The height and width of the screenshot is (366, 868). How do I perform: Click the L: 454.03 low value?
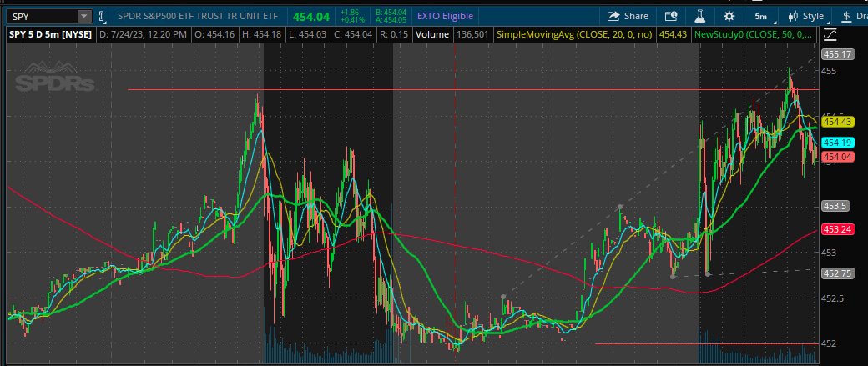coord(308,34)
